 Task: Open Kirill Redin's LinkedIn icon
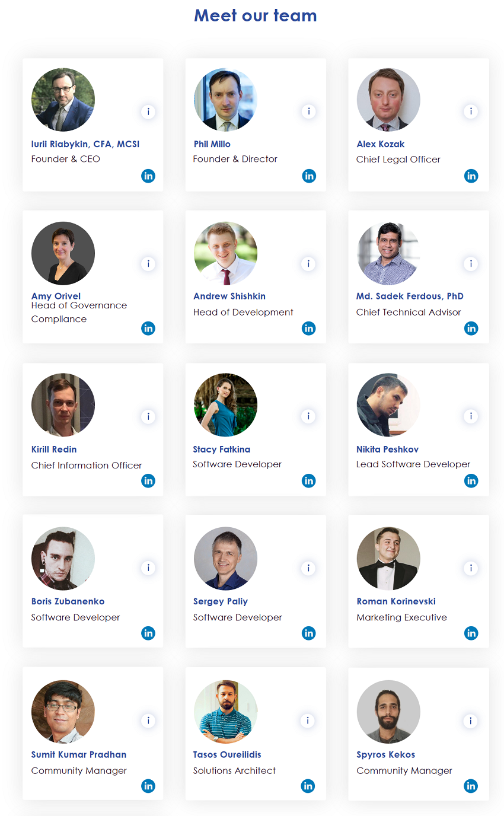(148, 481)
